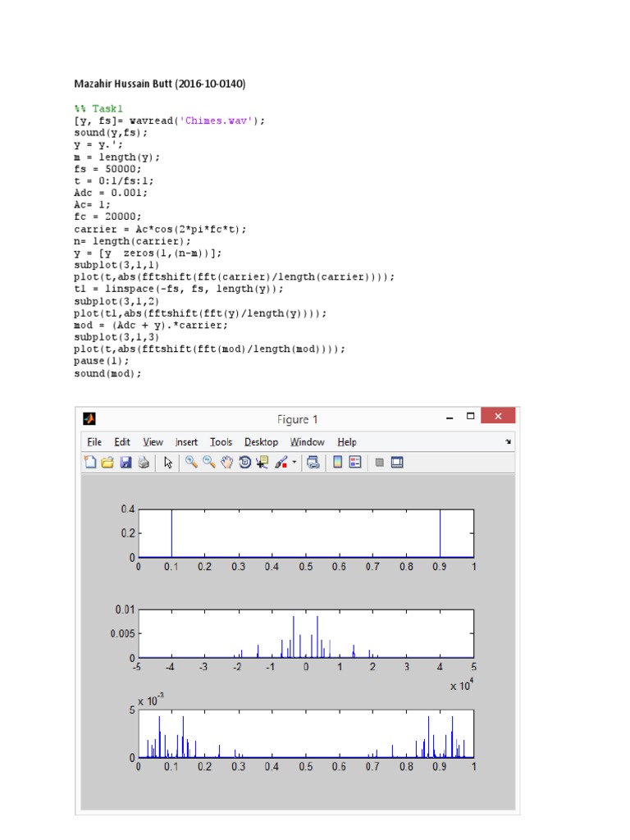This screenshot has width=630, height=840.
Task: Select the Zoom Out magnifier tool
Action: [209, 463]
